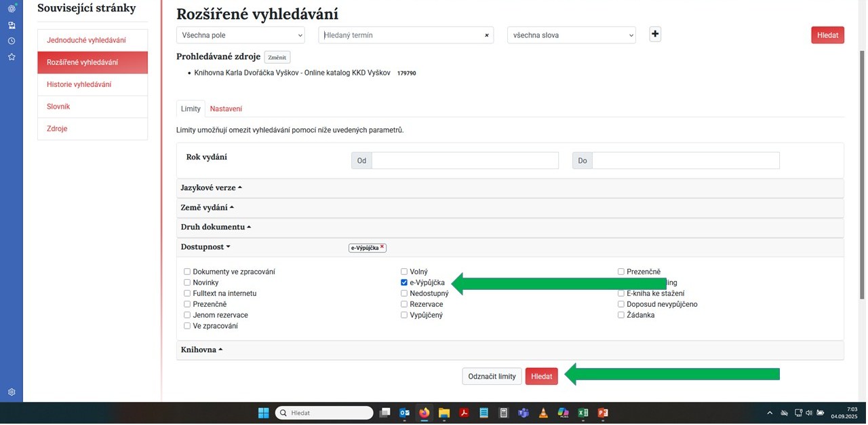This screenshot has width=868, height=425.
Task: Click the Od year input field
Action: [465, 161]
